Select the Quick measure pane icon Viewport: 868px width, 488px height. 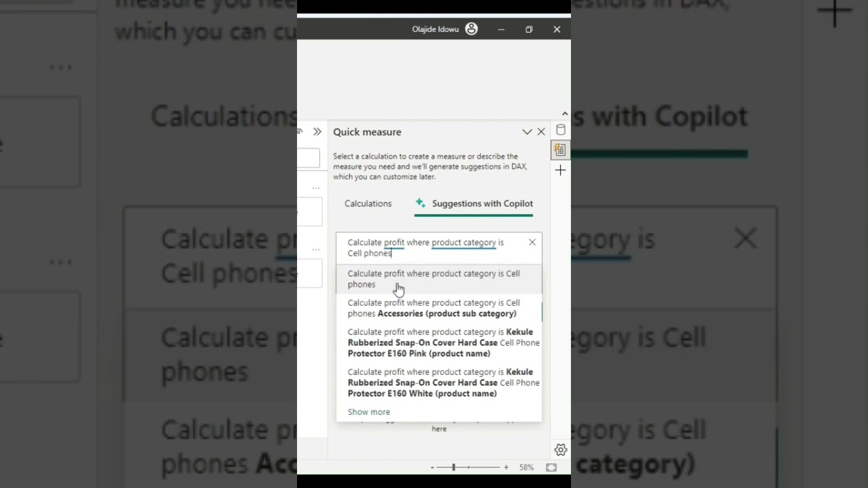point(560,150)
